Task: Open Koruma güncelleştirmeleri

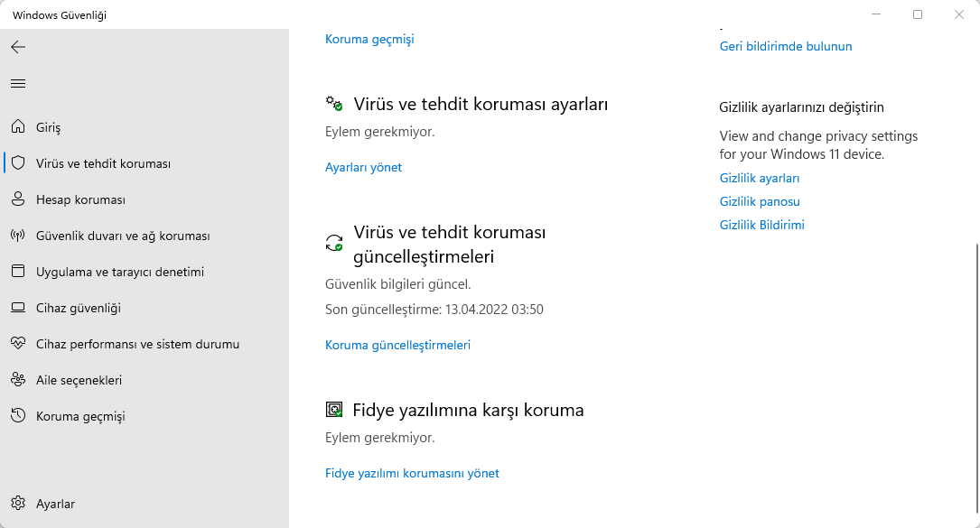Action: (x=397, y=345)
